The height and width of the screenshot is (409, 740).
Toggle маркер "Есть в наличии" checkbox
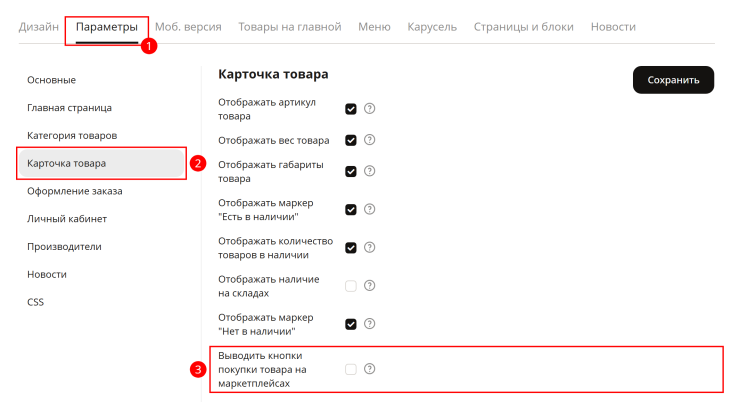pos(351,209)
